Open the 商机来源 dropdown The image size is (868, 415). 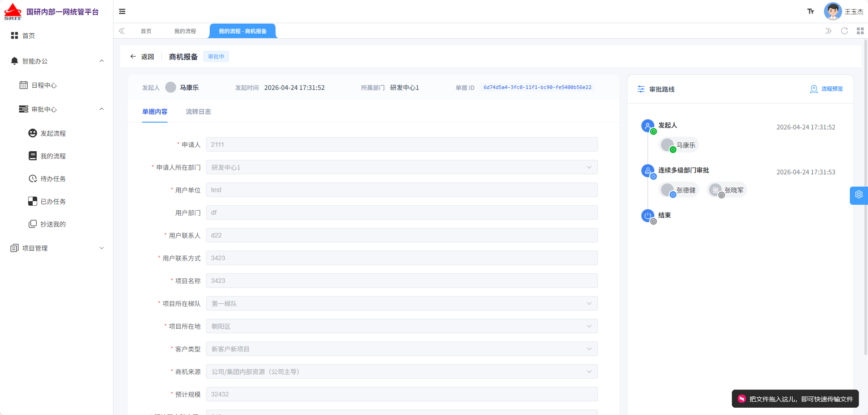pos(402,371)
